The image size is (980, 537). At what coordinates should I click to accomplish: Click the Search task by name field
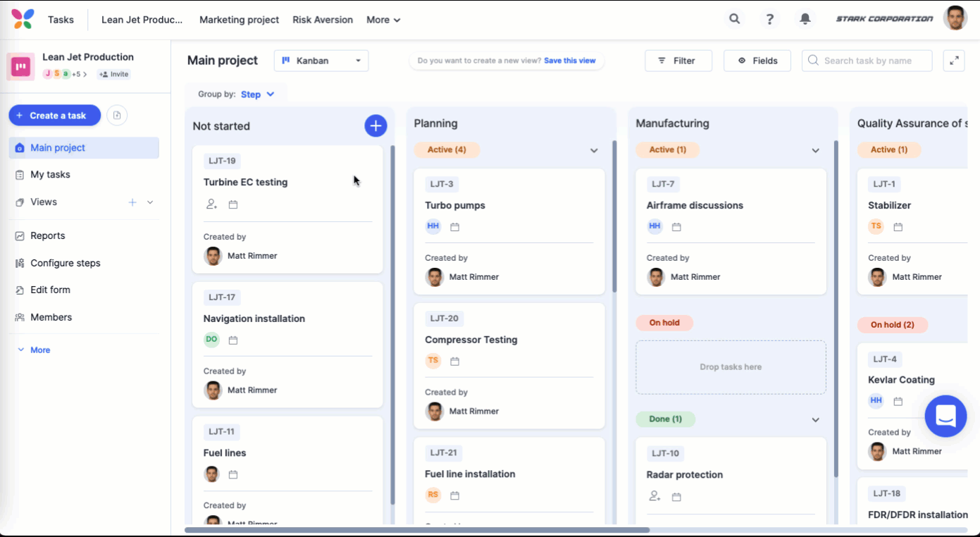click(x=867, y=61)
